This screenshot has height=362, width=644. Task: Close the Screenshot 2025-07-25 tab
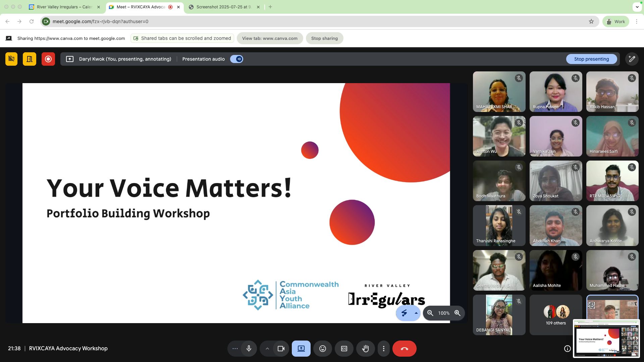[x=258, y=7]
